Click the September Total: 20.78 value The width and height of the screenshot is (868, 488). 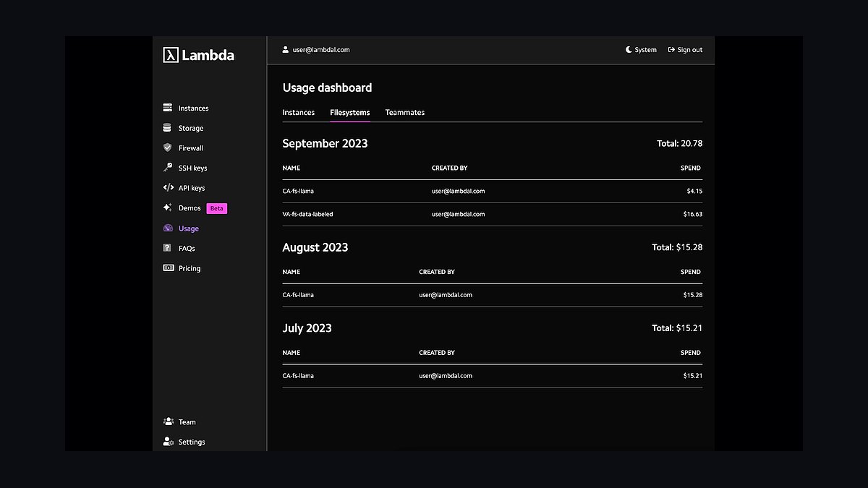click(680, 143)
